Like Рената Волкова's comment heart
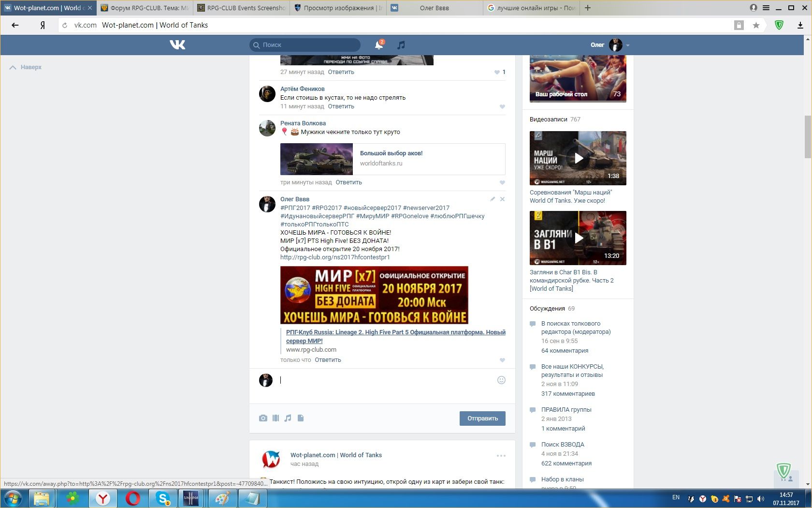Image resolution: width=812 pixels, height=508 pixels. [x=502, y=183]
